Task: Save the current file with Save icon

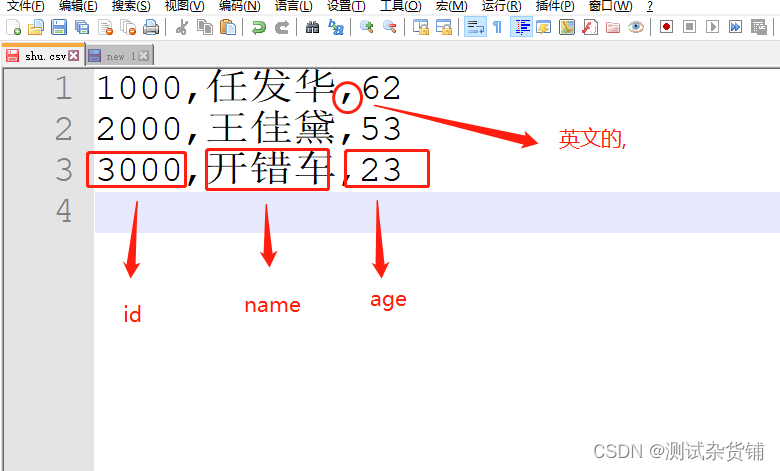Action: [x=59, y=27]
